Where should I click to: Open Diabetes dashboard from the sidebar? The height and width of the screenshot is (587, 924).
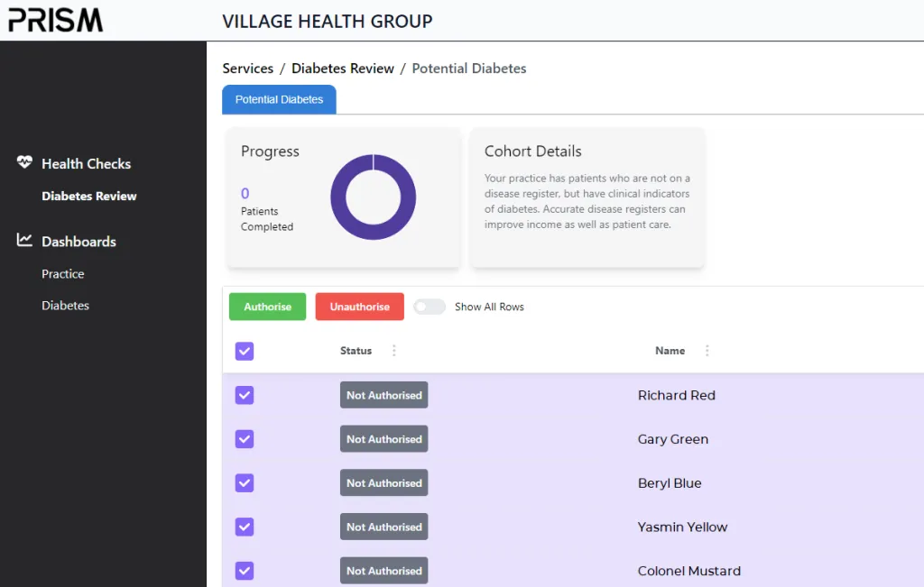coord(65,306)
